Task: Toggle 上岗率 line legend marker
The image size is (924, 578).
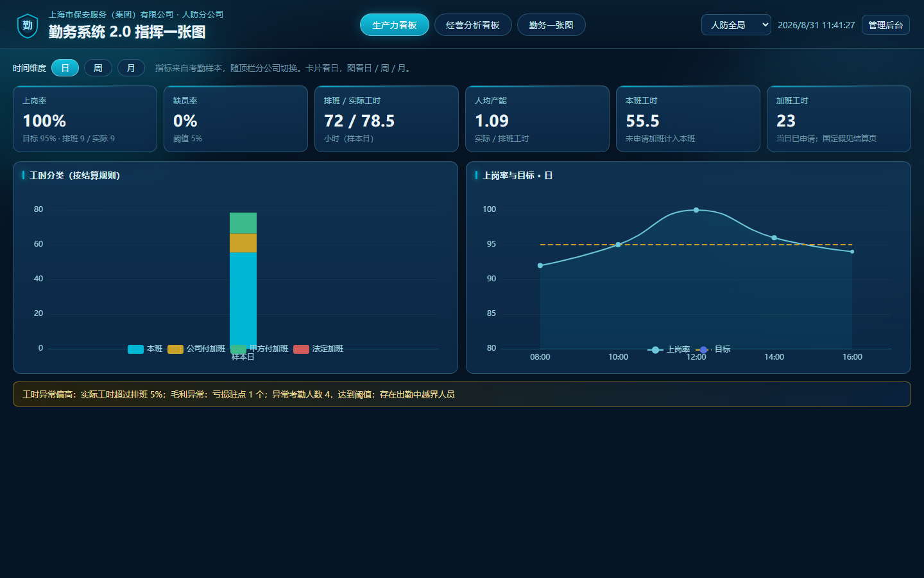Action: pyautogui.click(x=655, y=350)
